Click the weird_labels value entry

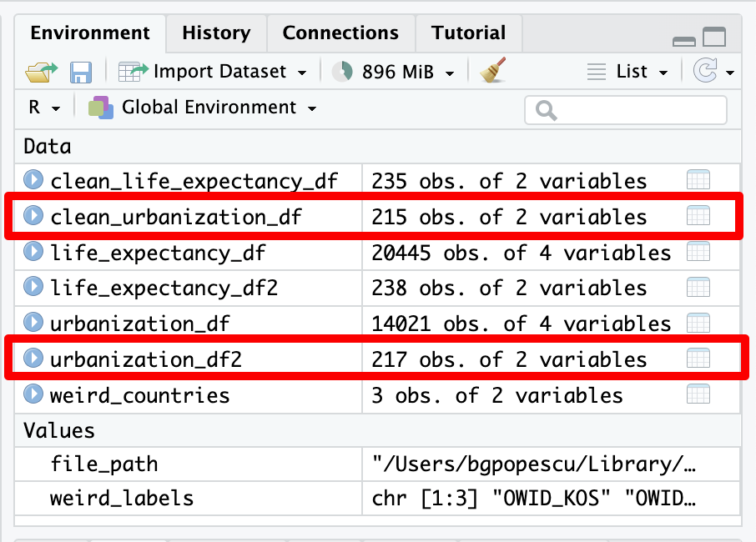click(122, 499)
